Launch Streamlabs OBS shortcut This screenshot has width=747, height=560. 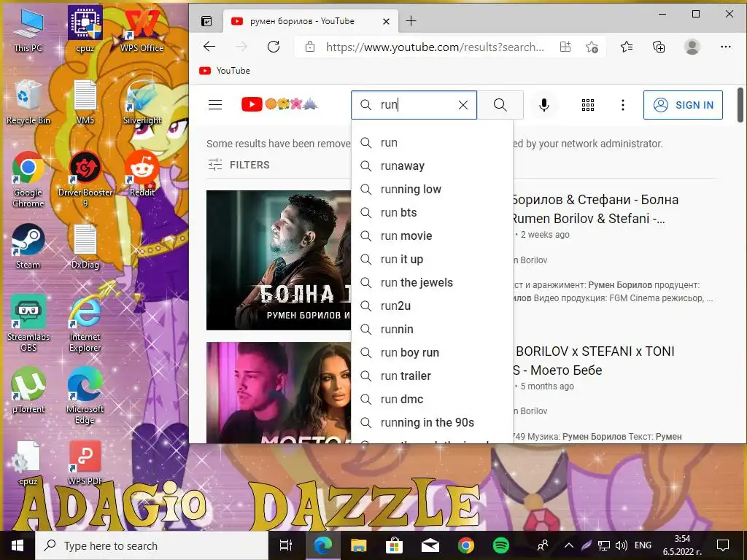[28, 324]
